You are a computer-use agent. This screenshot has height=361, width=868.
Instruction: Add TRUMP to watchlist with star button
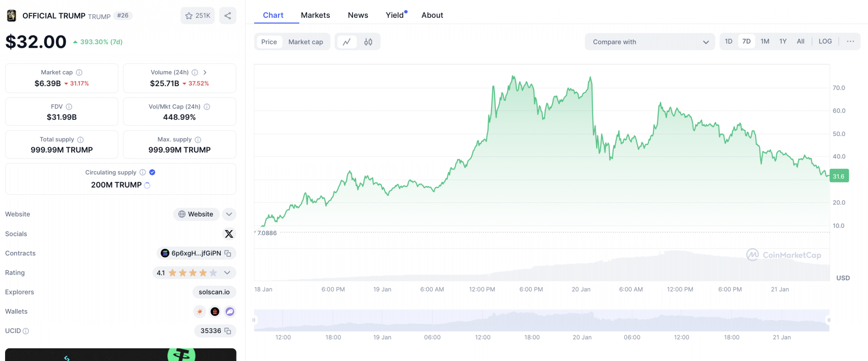tap(198, 16)
